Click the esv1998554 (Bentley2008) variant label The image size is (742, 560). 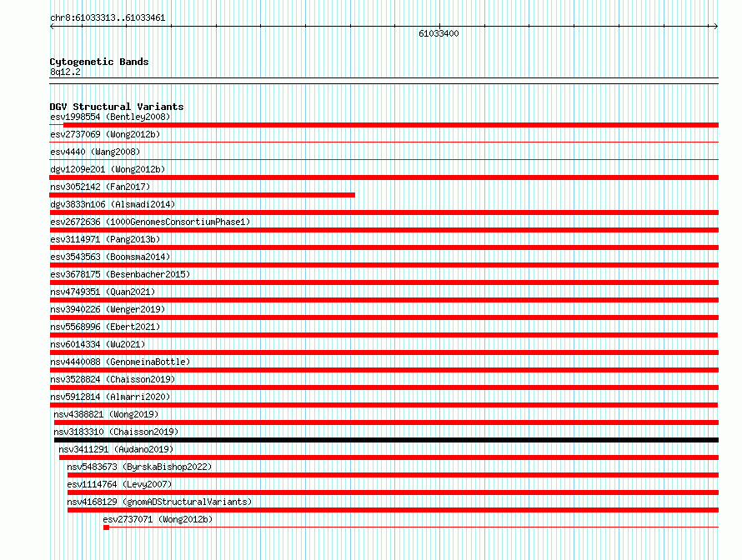point(110,117)
